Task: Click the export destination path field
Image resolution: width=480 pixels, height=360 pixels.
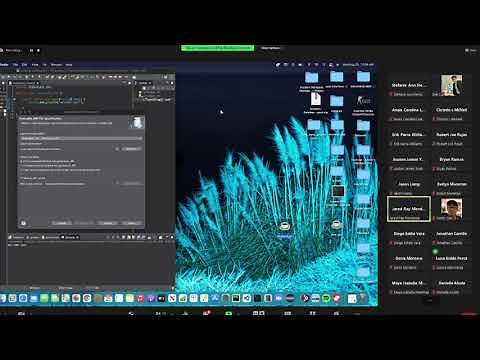Action: coord(68,149)
